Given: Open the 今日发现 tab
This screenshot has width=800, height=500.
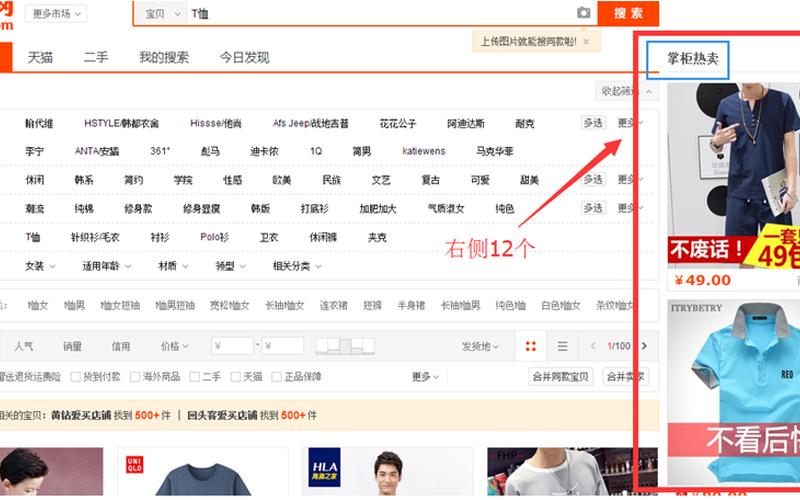Looking at the screenshot, I should (244, 58).
